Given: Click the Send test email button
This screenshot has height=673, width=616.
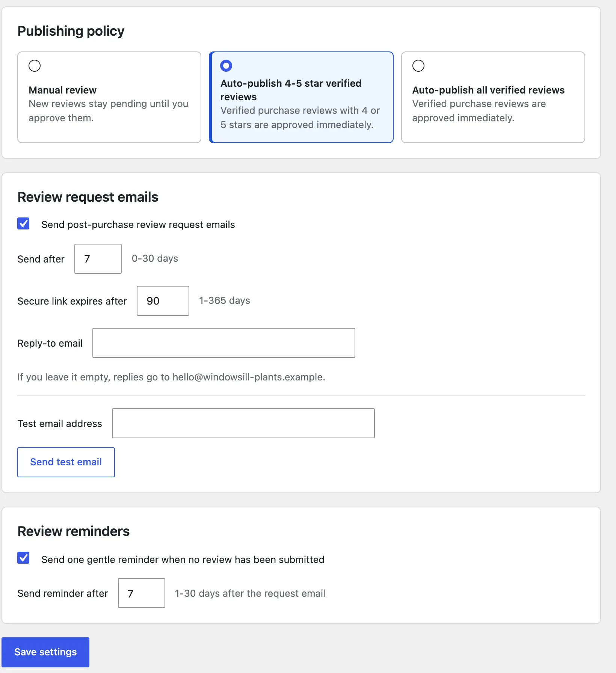Looking at the screenshot, I should [x=66, y=462].
